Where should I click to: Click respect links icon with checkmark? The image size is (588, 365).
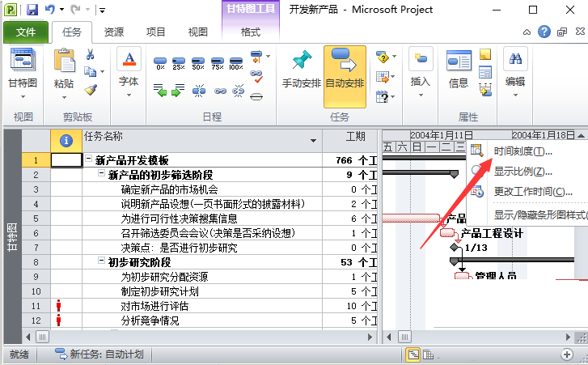(x=256, y=76)
